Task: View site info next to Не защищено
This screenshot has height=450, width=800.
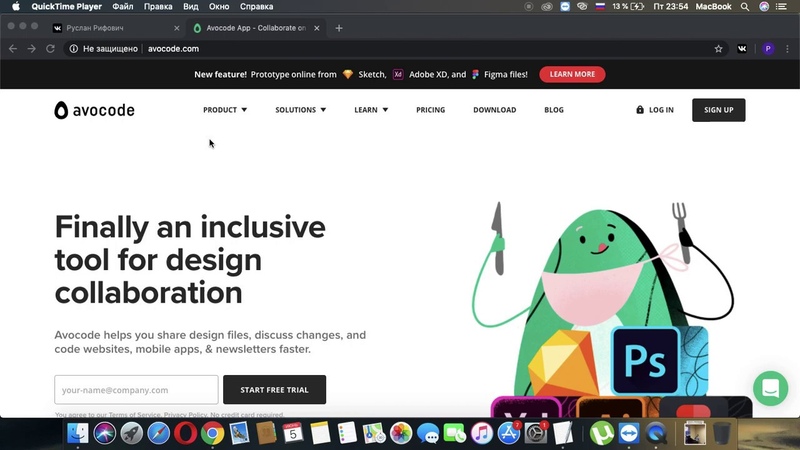Action: (x=73, y=48)
